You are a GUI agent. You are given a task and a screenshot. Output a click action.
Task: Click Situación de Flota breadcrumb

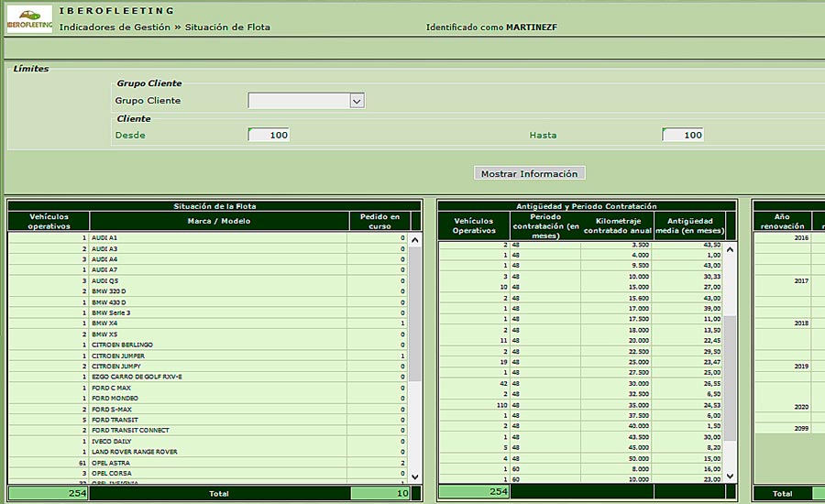(x=227, y=27)
